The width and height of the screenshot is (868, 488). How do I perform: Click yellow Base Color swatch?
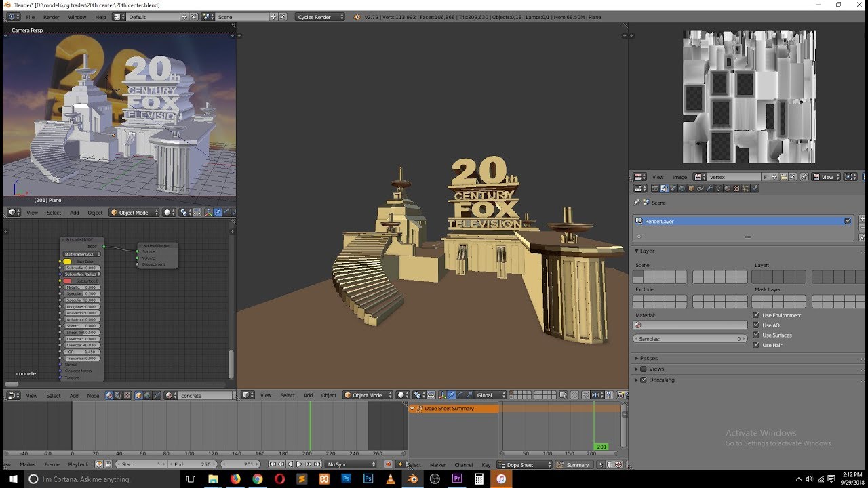[x=67, y=261]
